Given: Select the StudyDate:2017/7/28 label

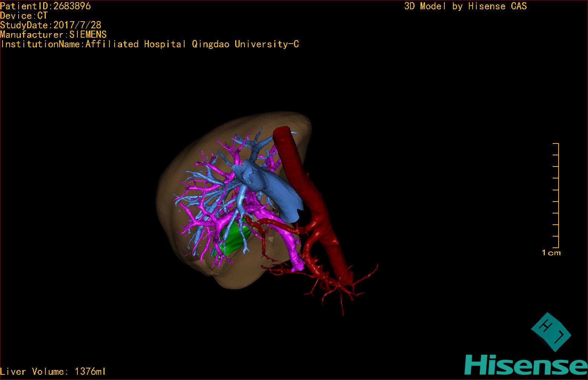Looking at the screenshot, I should 51,25.
